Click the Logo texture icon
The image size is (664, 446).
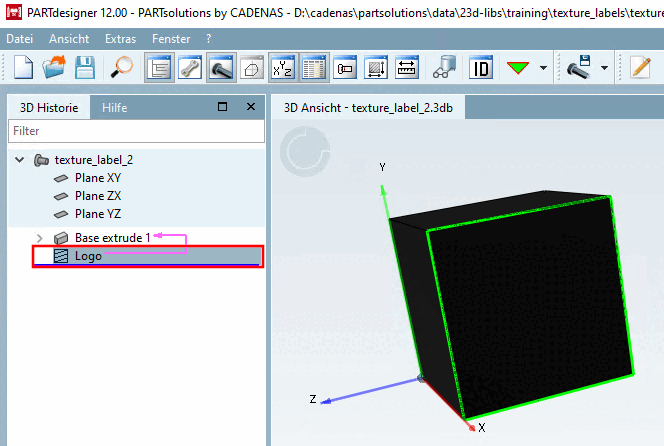(x=61, y=256)
